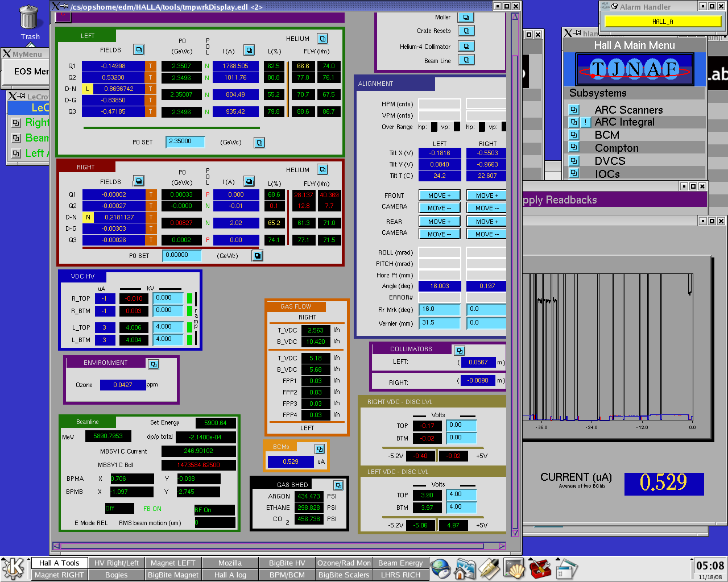
Task: Open the calendar organizer icon in panel
Action: coord(565,569)
